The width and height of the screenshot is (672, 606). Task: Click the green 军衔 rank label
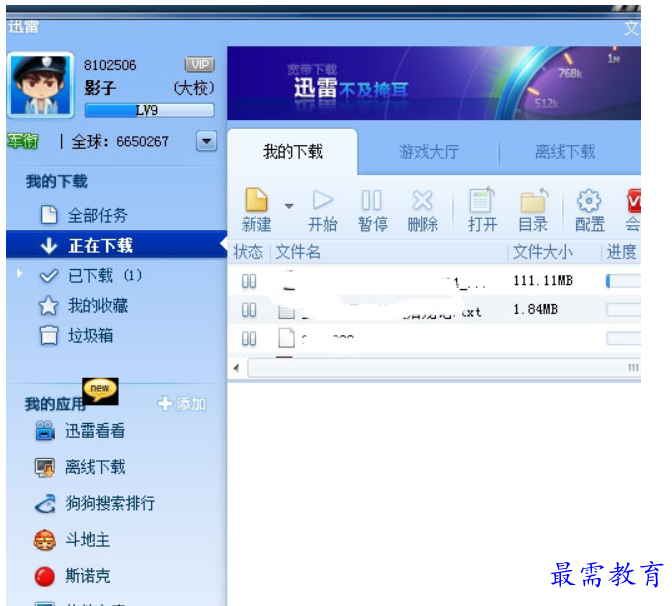(x=23, y=141)
